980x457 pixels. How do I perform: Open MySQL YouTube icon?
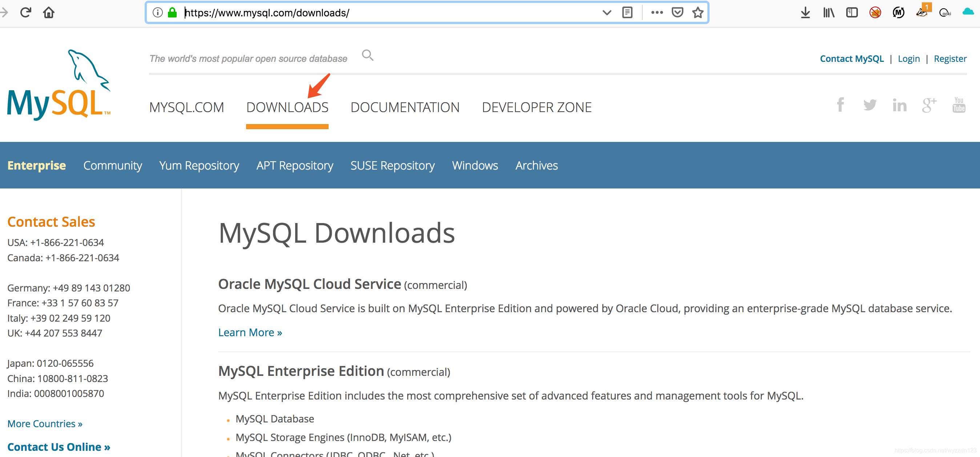point(959,105)
